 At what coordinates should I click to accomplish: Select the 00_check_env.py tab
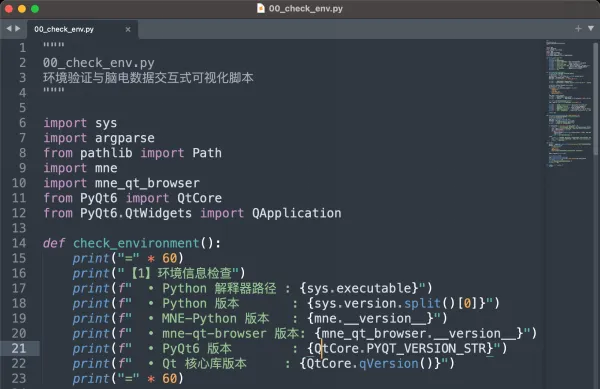click(x=82, y=29)
